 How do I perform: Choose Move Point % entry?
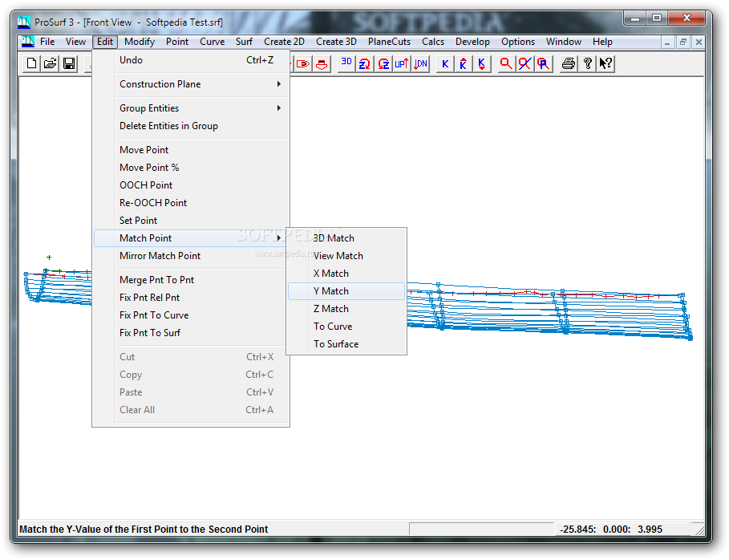191,168
